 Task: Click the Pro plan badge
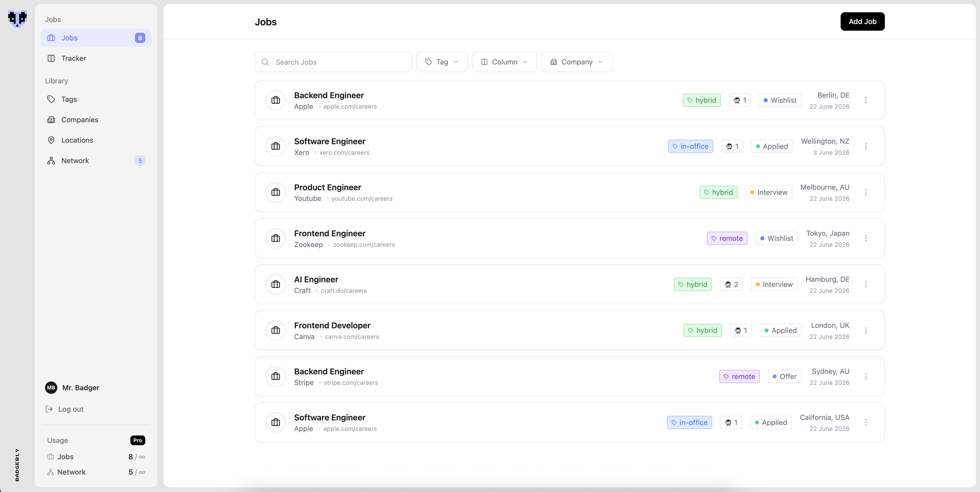click(x=137, y=440)
